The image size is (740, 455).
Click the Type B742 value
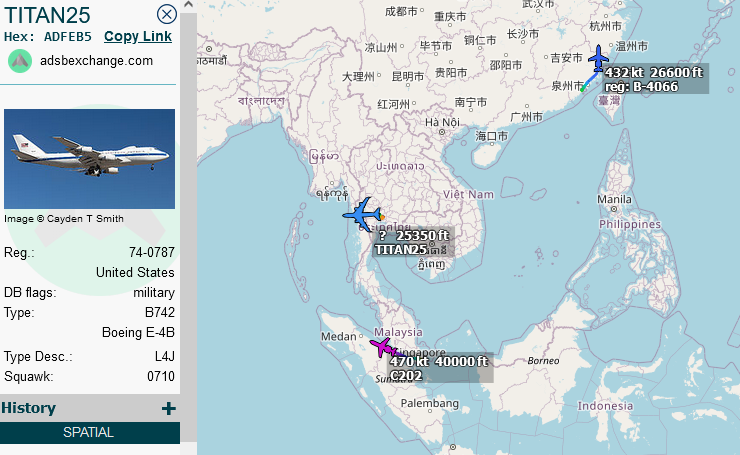coord(160,312)
